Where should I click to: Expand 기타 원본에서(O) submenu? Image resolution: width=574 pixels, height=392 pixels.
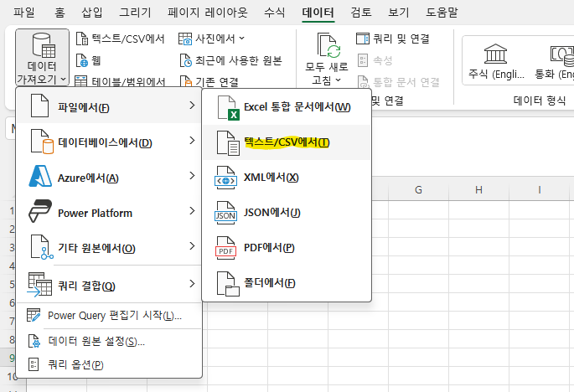(x=109, y=247)
